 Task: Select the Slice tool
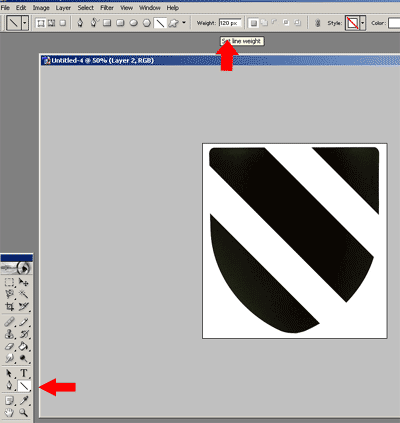(23, 306)
